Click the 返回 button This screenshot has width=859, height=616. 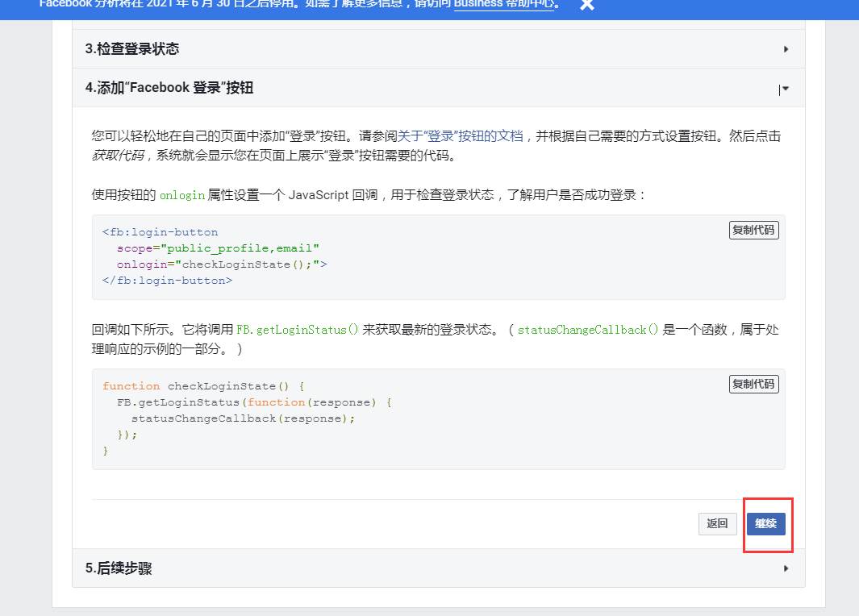tap(717, 524)
